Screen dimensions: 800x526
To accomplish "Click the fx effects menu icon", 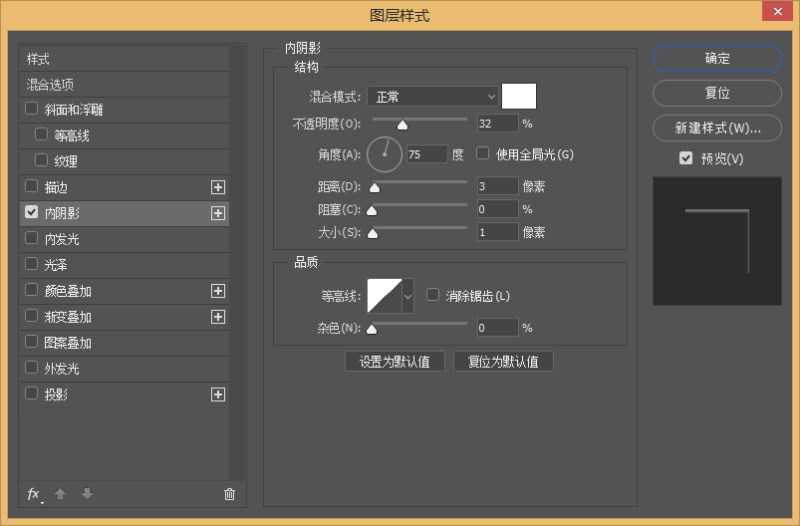I will (x=33, y=494).
